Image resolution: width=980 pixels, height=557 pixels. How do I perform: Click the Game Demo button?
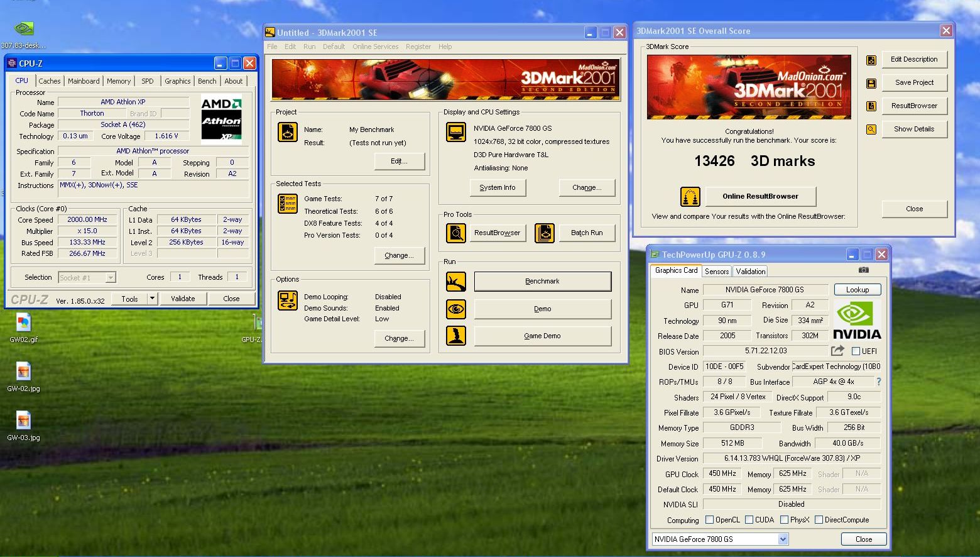[x=542, y=336]
